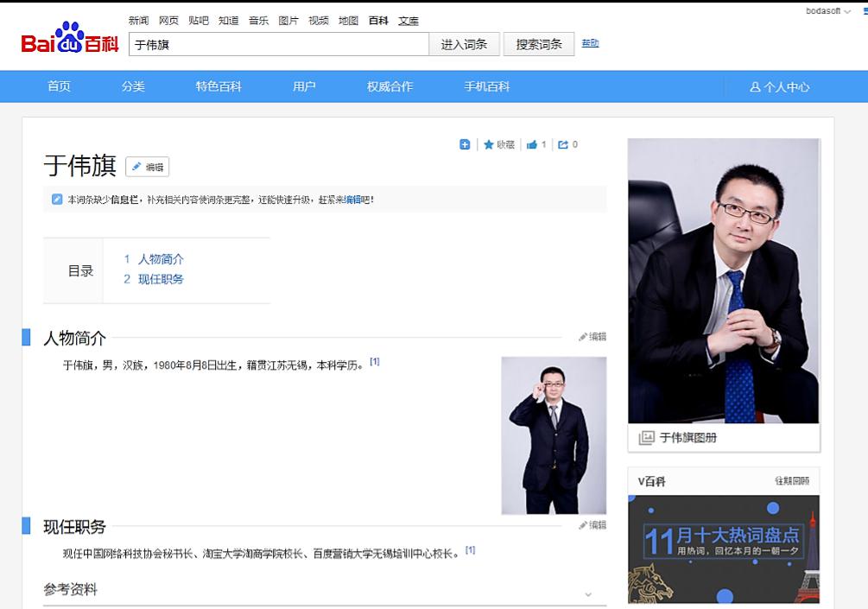The image size is (868, 609).
Task: Open the 新闻 service link
Action: tap(138, 21)
